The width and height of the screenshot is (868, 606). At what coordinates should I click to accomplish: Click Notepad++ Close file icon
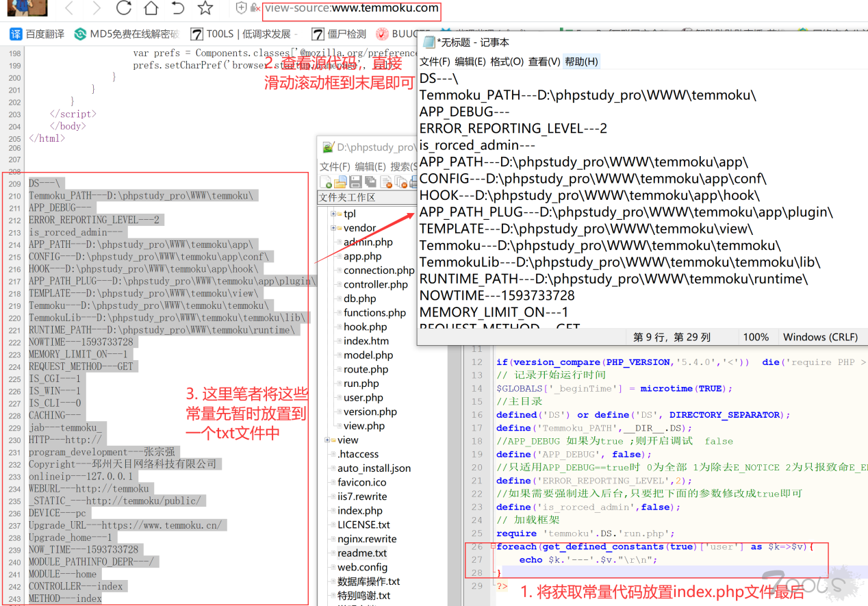coord(386,181)
